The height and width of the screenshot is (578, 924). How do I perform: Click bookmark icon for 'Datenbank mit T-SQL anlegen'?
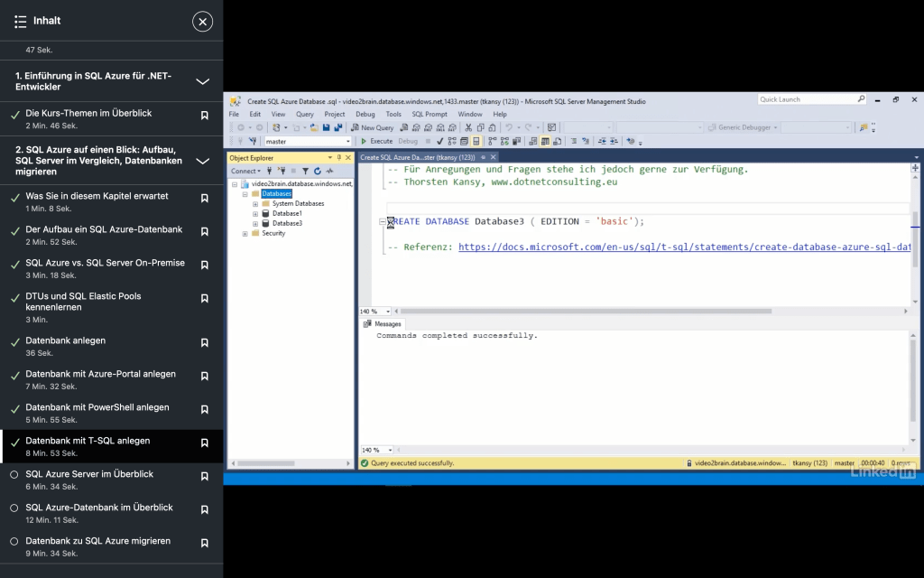coord(205,443)
